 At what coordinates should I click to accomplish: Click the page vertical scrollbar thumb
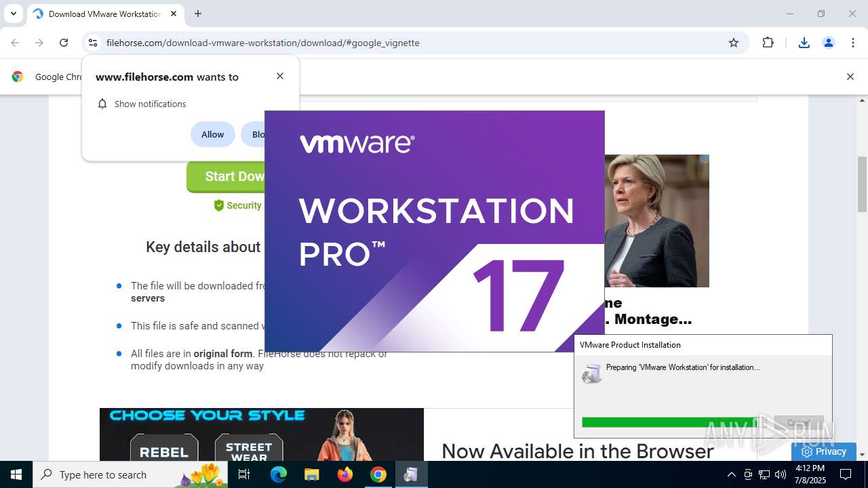click(863, 184)
